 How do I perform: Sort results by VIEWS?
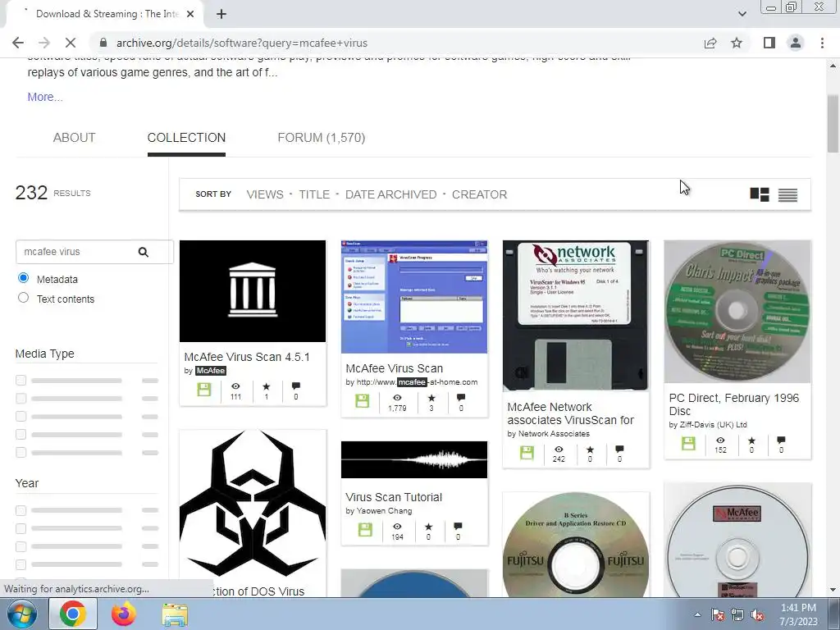(x=265, y=194)
